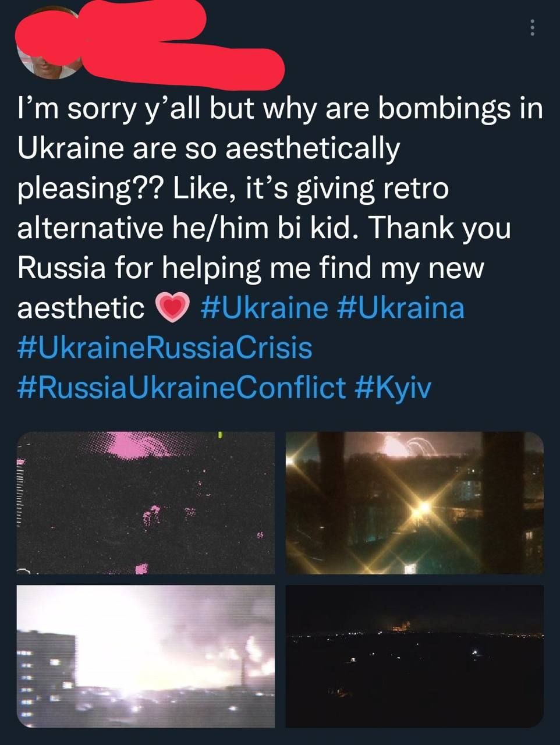Screen dimensions: 560x745
Task: Visit the #RussiaUkraineConflict hashtag
Action: [x=181, y=387]
